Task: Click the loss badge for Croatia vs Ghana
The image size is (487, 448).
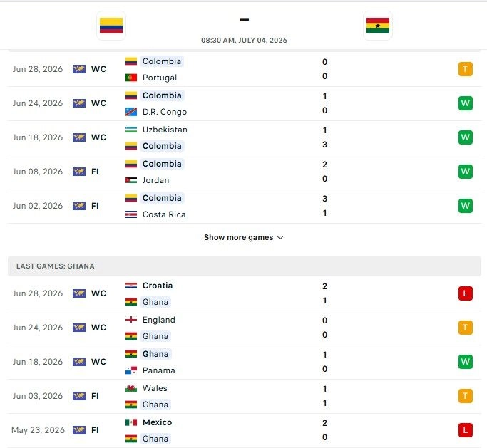Action: tap(466, 293)
